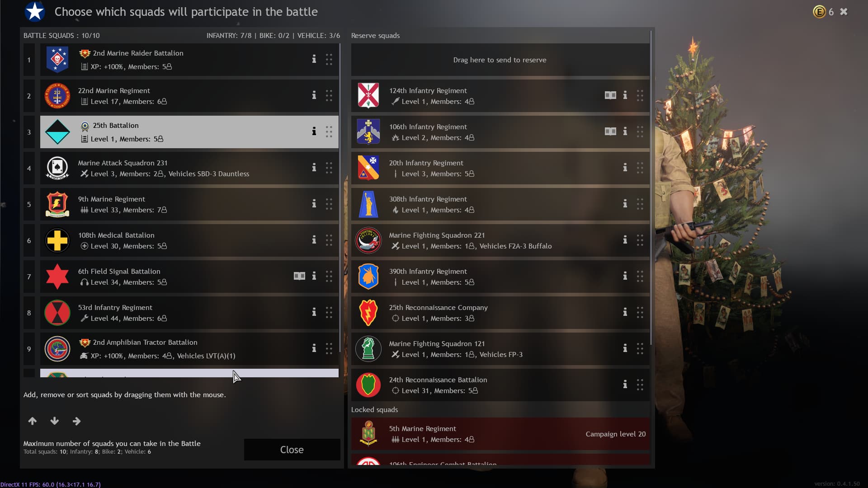Click drag handle of 22nd Marine Regiment
Viewport: 868px width, 488px height.
coord(329,95)
